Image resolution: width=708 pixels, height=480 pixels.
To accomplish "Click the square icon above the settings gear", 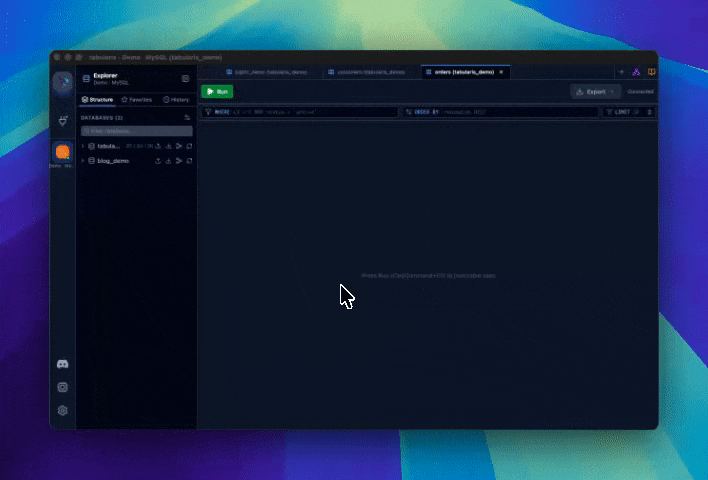I will (x=63, y=387).
